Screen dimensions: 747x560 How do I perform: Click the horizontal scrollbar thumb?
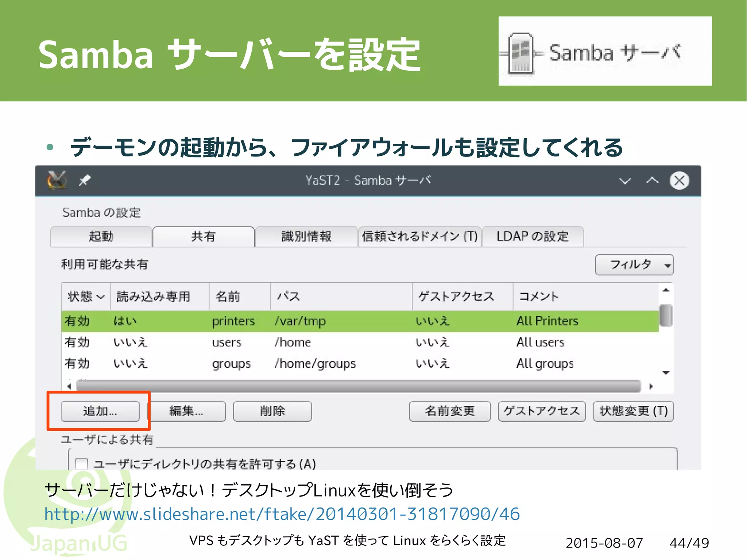pyautogui.click(x=359, y=386)
